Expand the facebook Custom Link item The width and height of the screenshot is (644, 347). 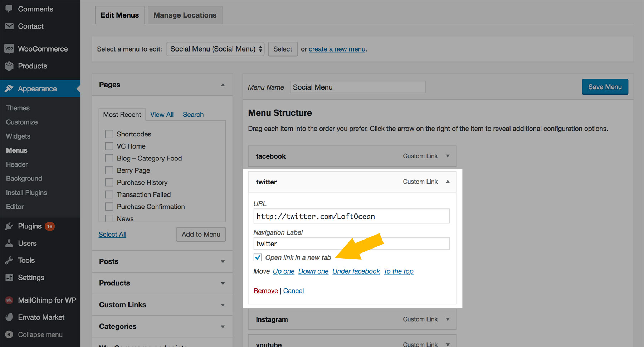click(x=447, y=156)
